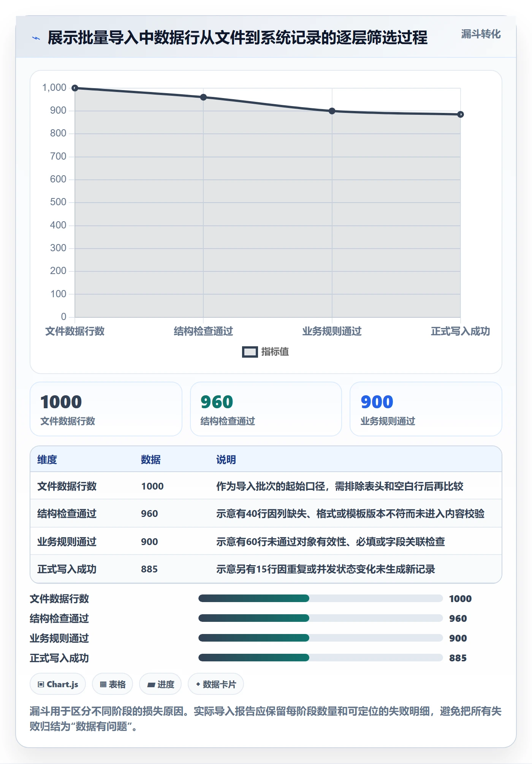Click footer note starting 漏斗用于区分
The image size is (532, 764).
point(266,719)
